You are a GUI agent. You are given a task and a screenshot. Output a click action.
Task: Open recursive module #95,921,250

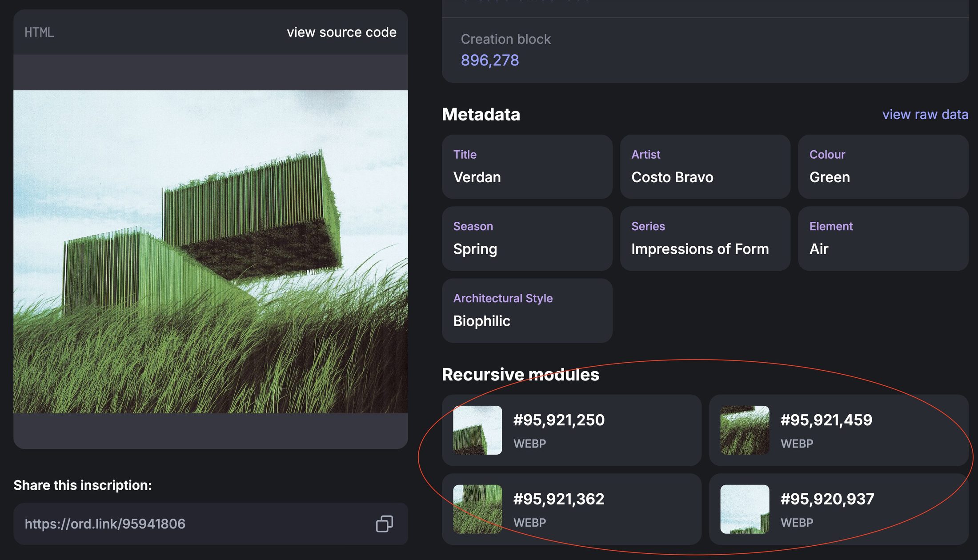tap(572, 430)
